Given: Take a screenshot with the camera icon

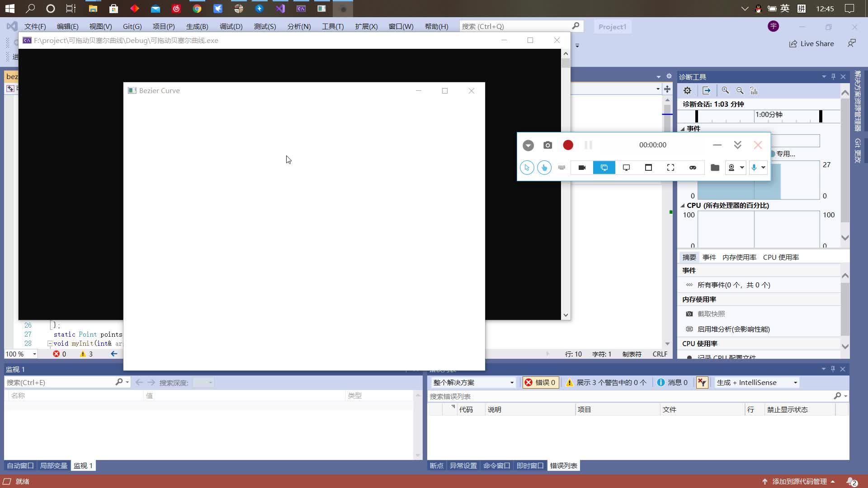Looking at the screenshot, I should click(x=547, y=145).
